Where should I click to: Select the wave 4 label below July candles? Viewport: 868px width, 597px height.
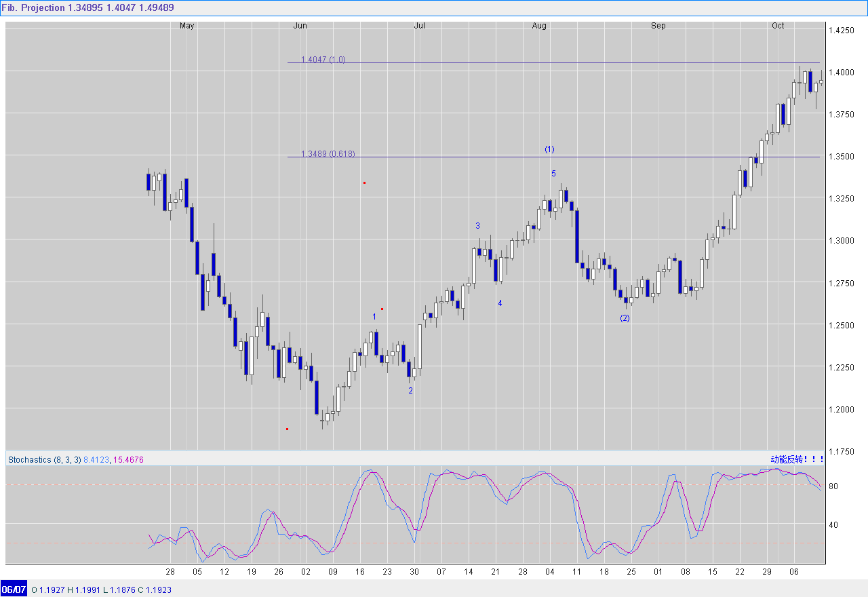click(500, 303)
